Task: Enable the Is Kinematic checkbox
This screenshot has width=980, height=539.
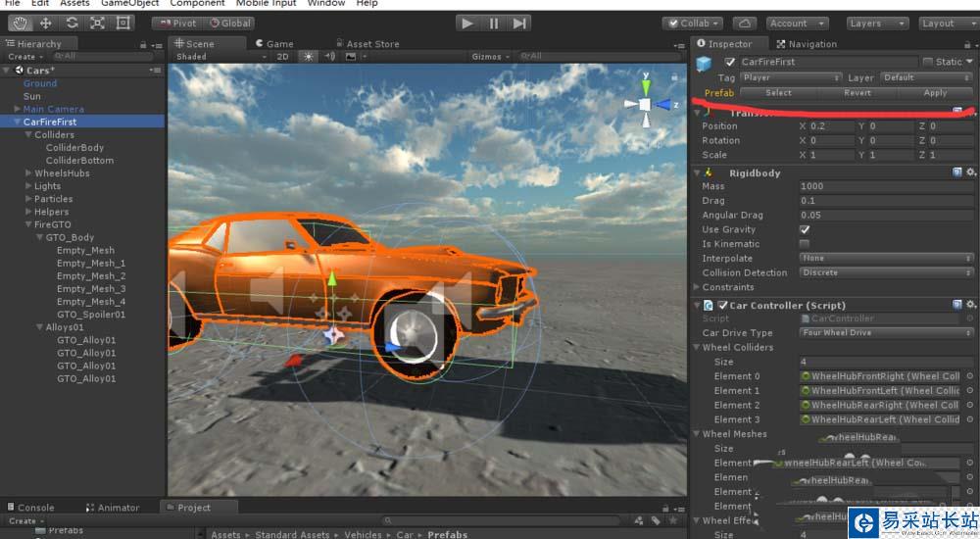Action: point(805,244)
